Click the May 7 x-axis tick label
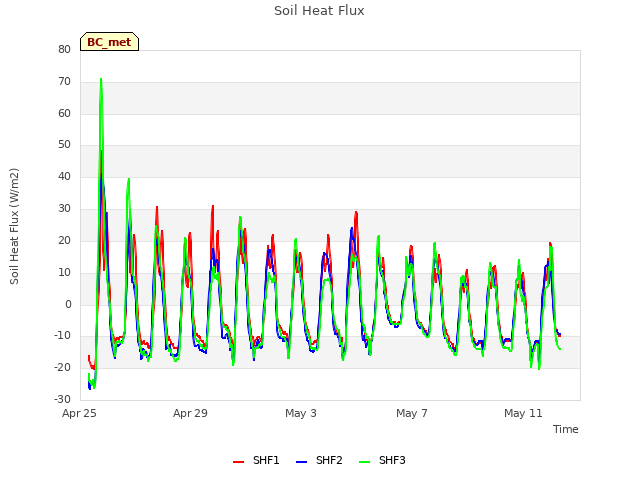This screenshot has width=640, height=480. tap(412, 413)
